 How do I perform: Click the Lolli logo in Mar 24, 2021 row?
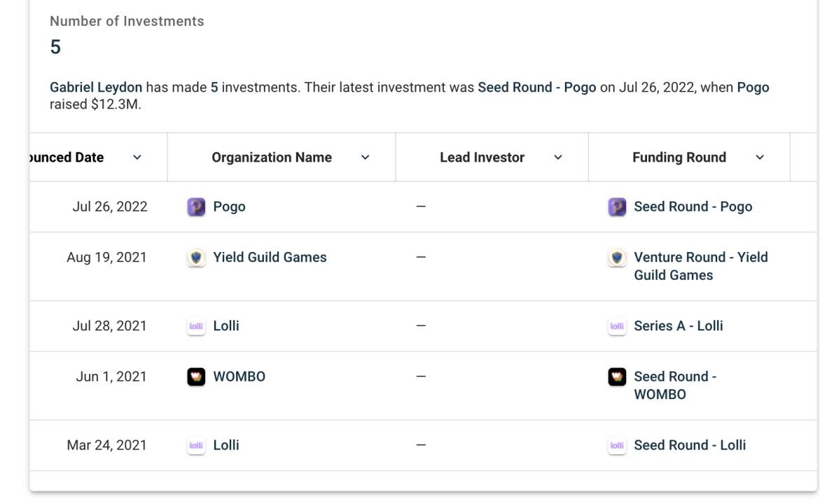coord(196,445)
